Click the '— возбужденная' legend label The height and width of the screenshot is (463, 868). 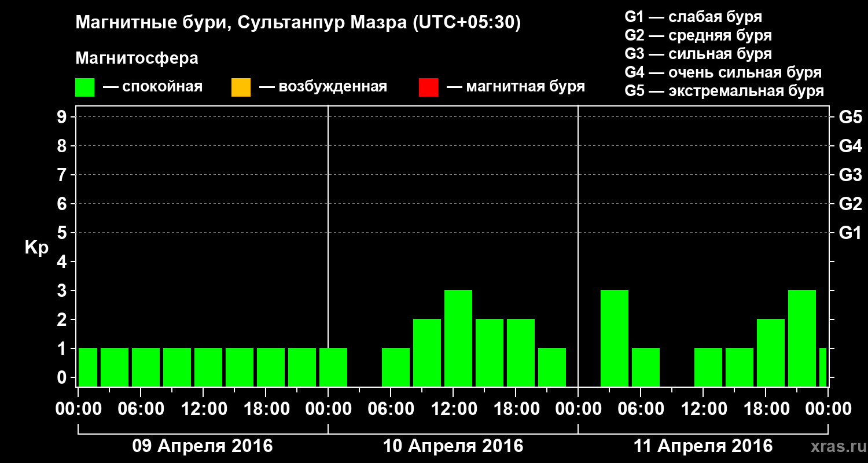[323, 87]
